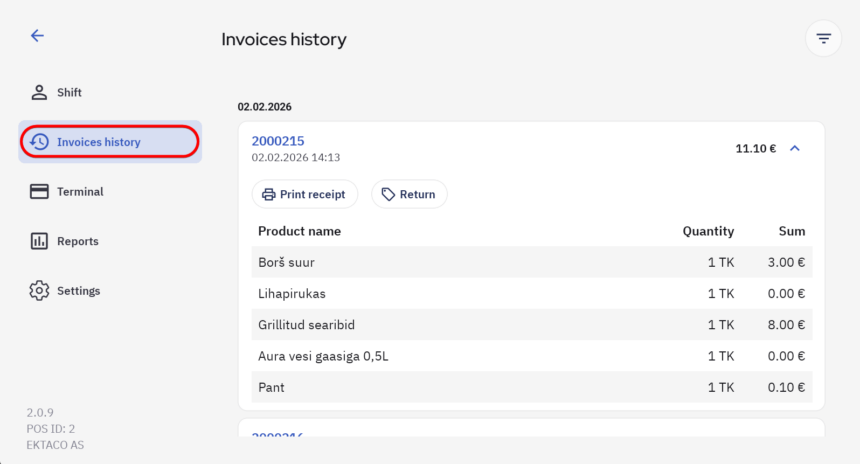Click the Sum column header
This screenshot has width=860, height=464.
click(792, 231)
